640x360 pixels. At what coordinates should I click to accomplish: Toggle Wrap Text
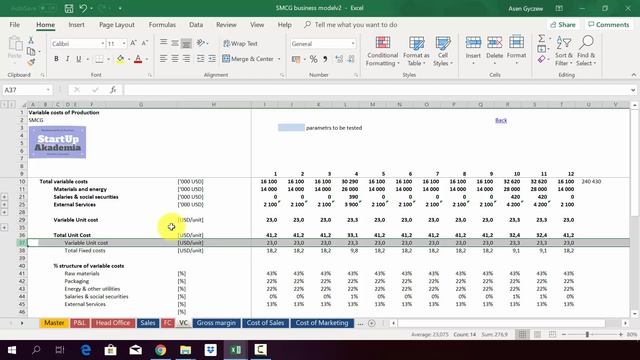[240, 44]
